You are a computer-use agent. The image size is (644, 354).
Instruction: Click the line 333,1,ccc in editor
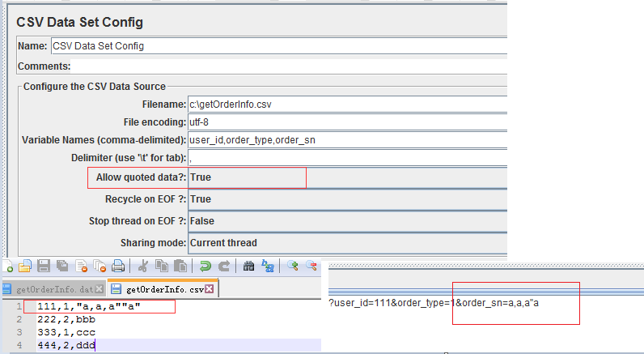pos(66,332)
